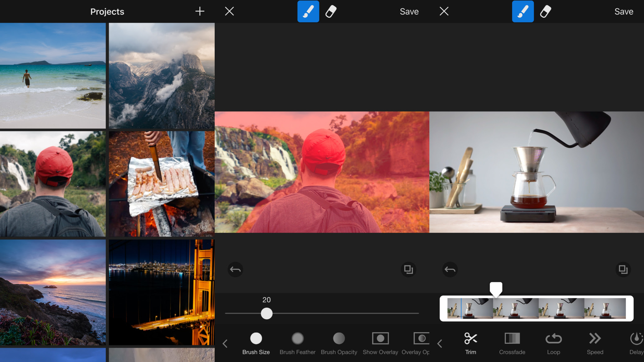This screenshot has height=362, width=644.
Task: Select Brush Opacity option
Action: [x=339, y=344]
